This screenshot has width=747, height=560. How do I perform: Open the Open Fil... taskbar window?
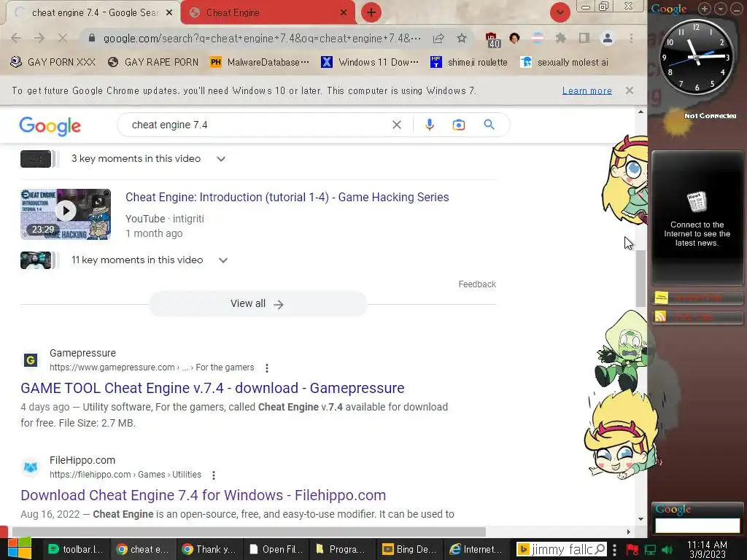click(276, 550)
